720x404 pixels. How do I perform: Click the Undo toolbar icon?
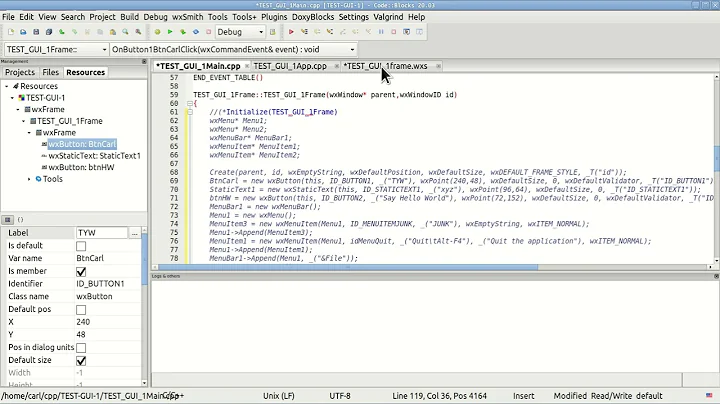point(62,32)
